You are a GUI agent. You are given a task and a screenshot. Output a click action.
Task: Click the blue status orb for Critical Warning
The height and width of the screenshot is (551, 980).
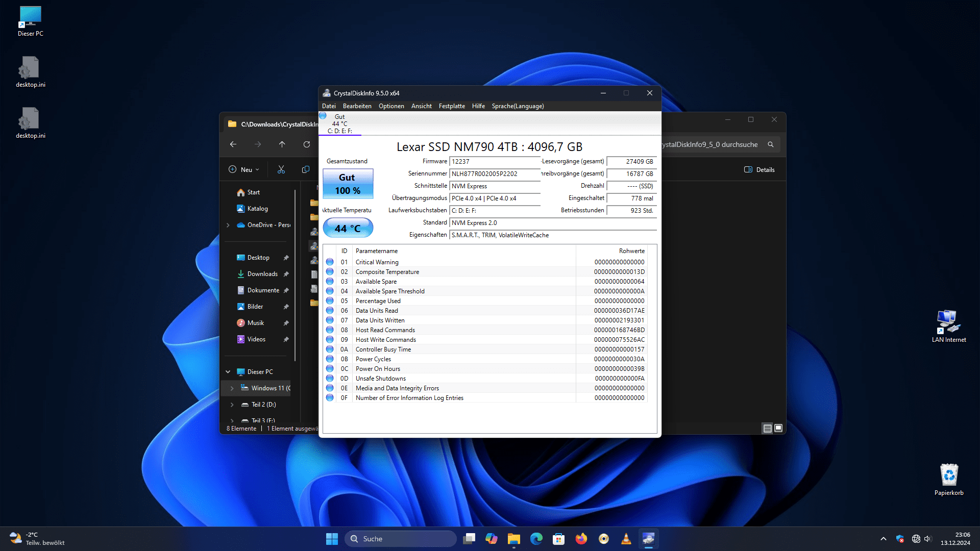[330, 262]
